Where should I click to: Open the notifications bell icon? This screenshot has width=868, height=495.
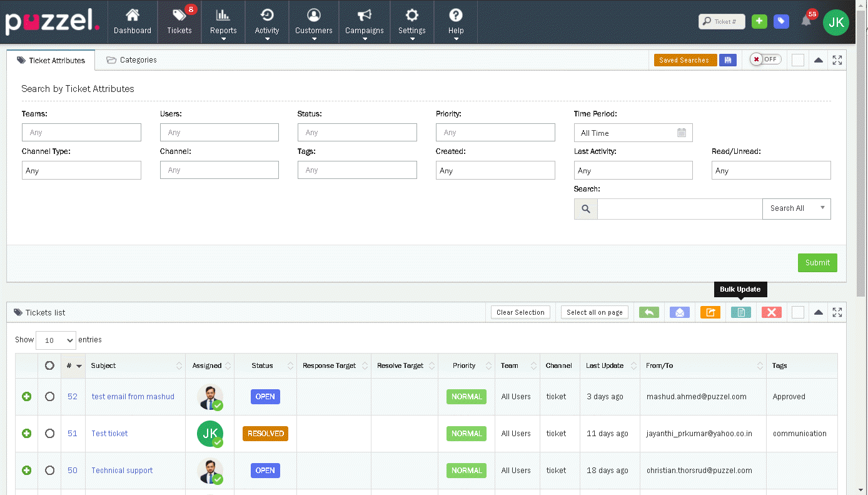point(806,21)
